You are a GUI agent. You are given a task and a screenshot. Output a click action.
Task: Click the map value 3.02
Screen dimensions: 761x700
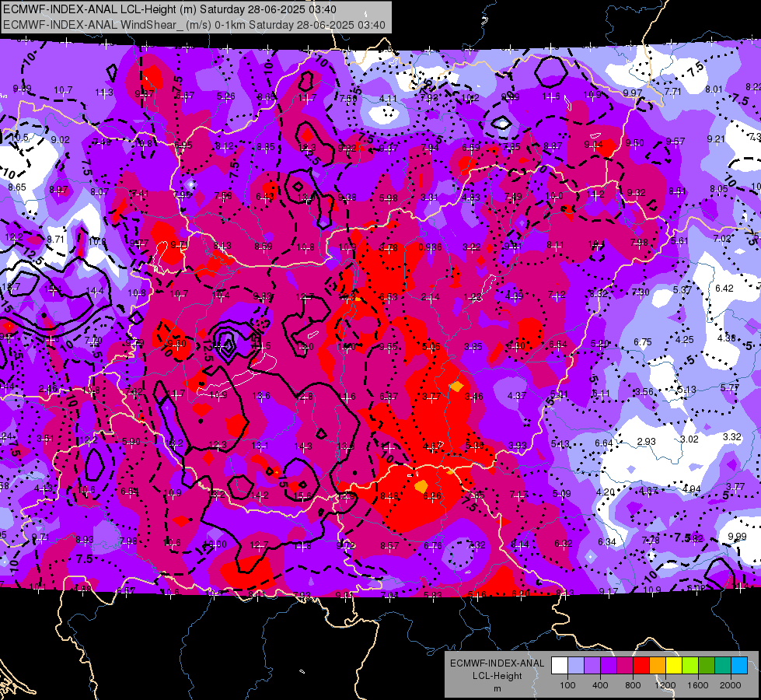pos(689,439)
